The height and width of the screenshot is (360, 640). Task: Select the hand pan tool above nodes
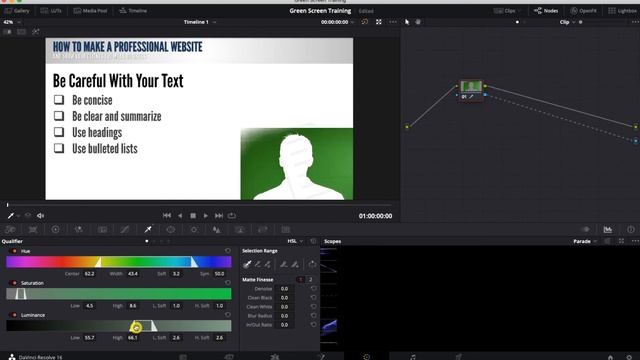pos(418,22)
